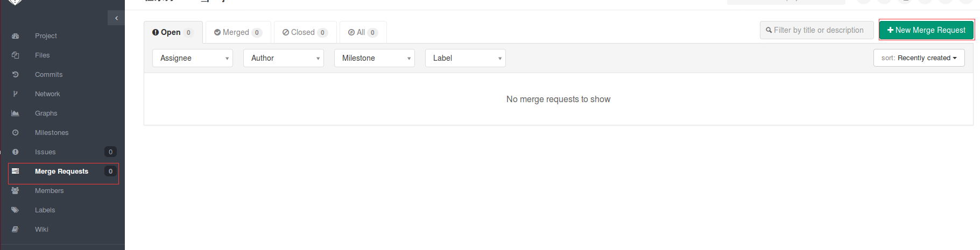
Task: Open the sort Recently created dropdown
Action: click(919, 58)
